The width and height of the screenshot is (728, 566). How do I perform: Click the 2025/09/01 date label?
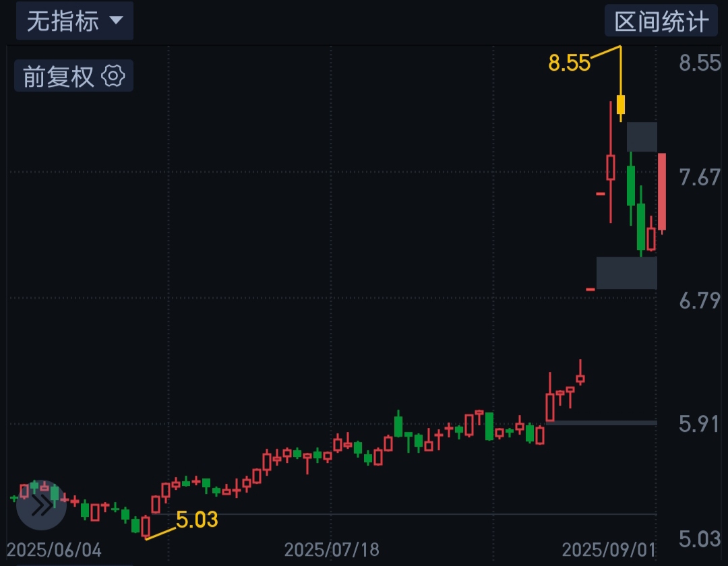pos(609,551)
